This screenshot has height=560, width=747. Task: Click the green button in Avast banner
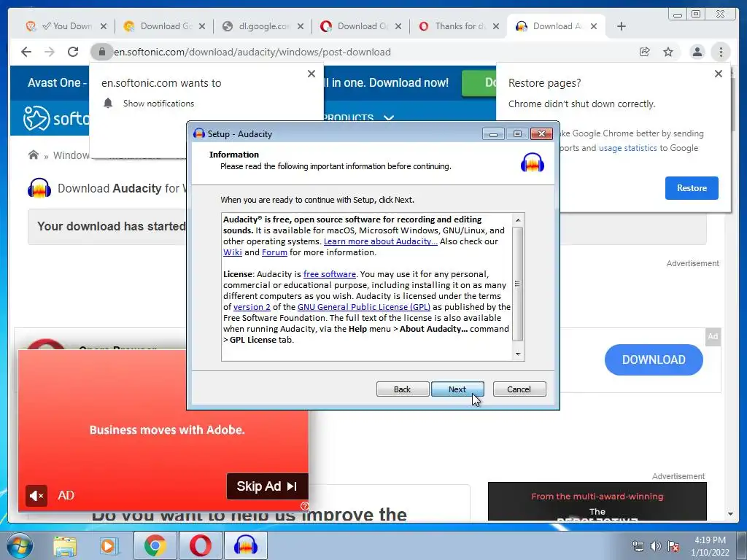tap(479, 83)
